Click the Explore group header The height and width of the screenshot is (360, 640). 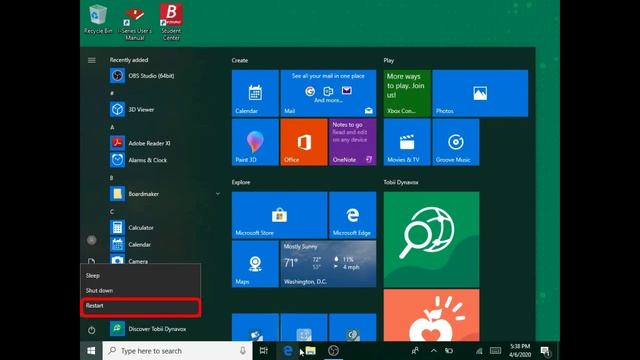(241, 182)
